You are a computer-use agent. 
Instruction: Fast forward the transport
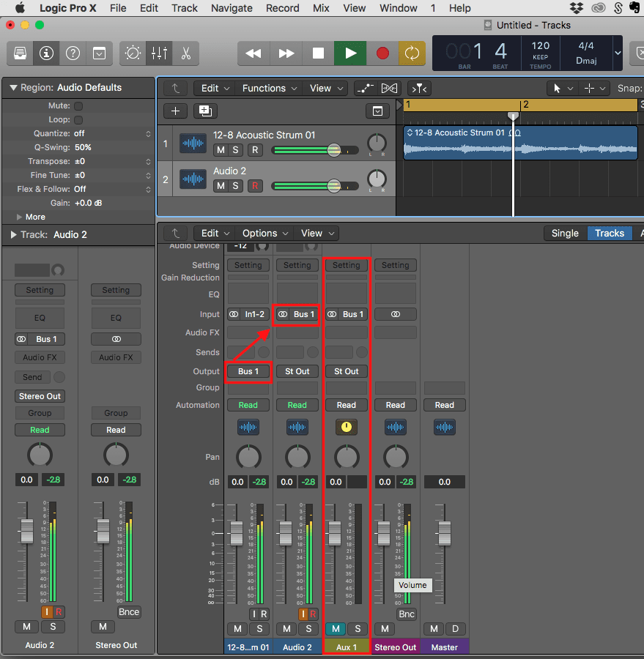(286, 53)
